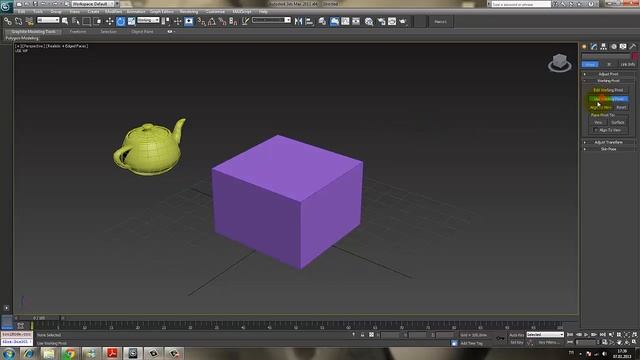Choose the Bind to Space Warp tool
640x360 pixels.
29,21
